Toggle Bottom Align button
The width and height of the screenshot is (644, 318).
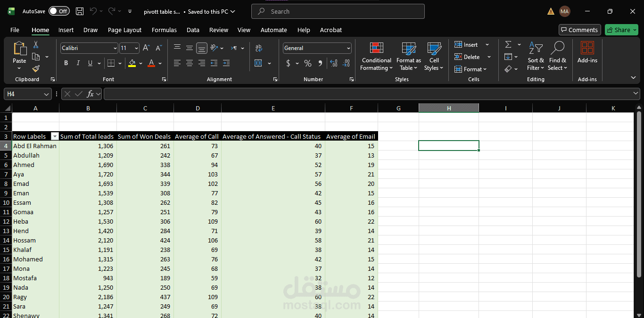click(x=202, y=48)
